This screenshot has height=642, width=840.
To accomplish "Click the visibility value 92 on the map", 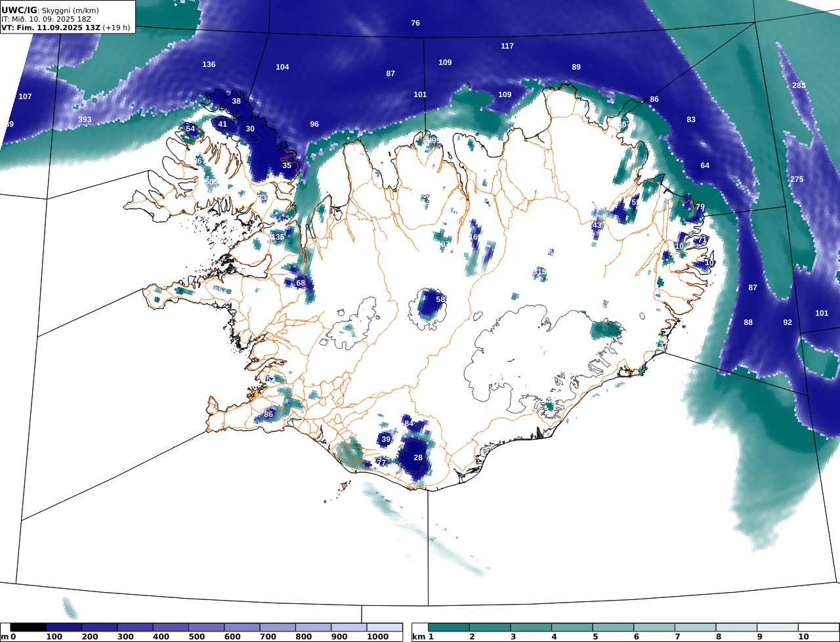I will 787,322.
